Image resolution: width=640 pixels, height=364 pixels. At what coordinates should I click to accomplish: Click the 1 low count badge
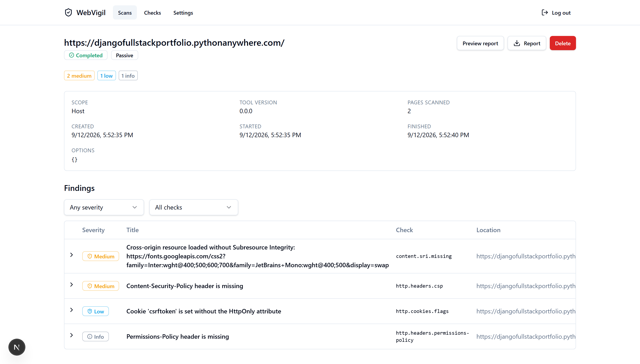(x=106, y=75)
